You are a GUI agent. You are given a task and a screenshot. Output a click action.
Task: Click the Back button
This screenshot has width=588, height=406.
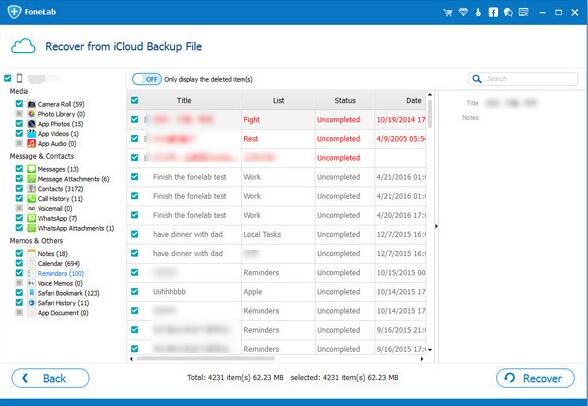tap(50, 378)
